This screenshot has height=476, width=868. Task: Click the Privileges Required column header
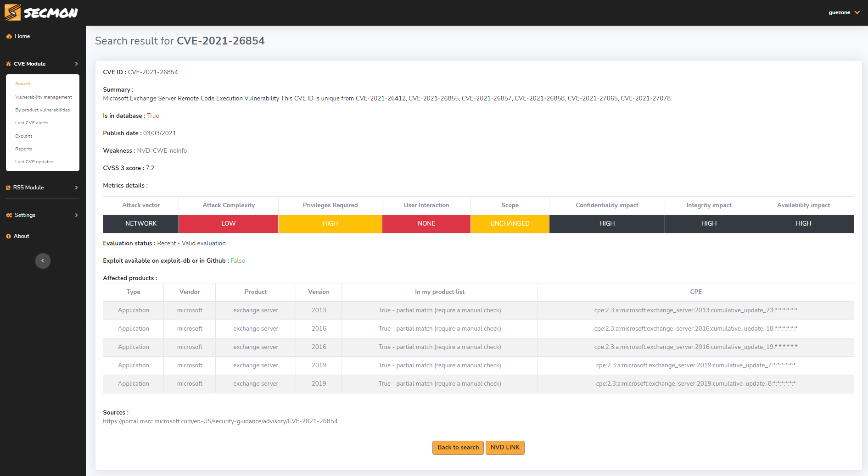click(x=330, y=205)
